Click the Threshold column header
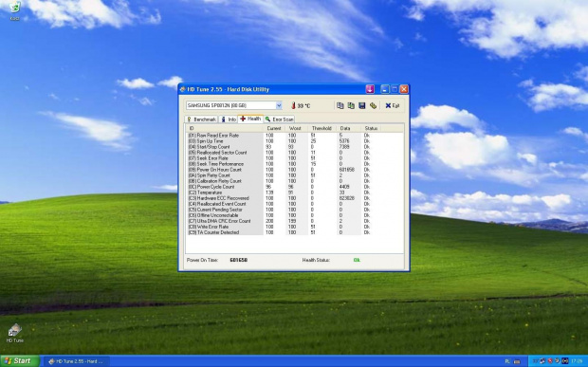This screenshot has width=588, height=367. 322,128
